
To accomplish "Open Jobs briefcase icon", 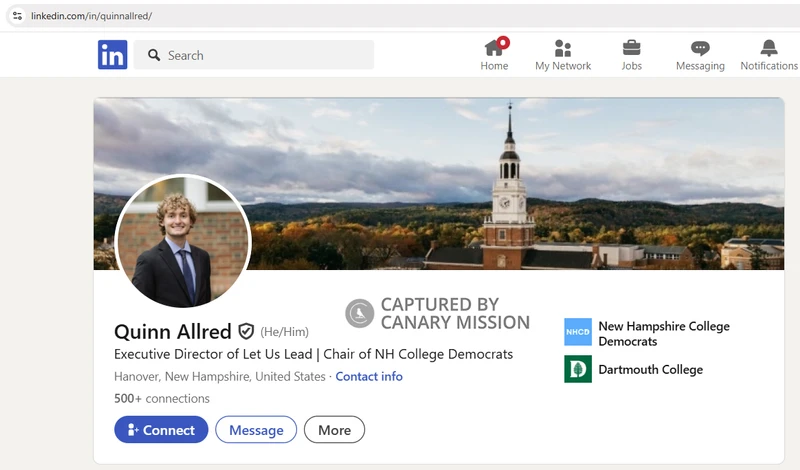I will click(631, 48).
